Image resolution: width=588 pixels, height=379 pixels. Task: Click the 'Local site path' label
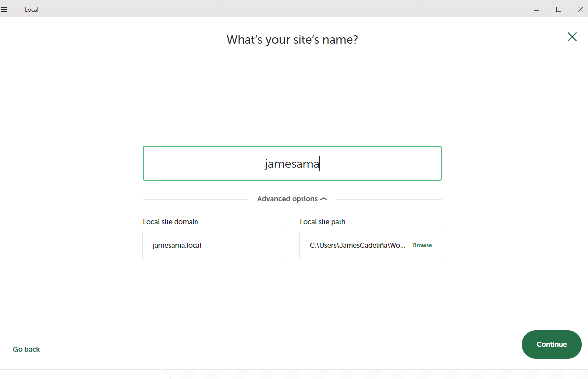[322, 222]
